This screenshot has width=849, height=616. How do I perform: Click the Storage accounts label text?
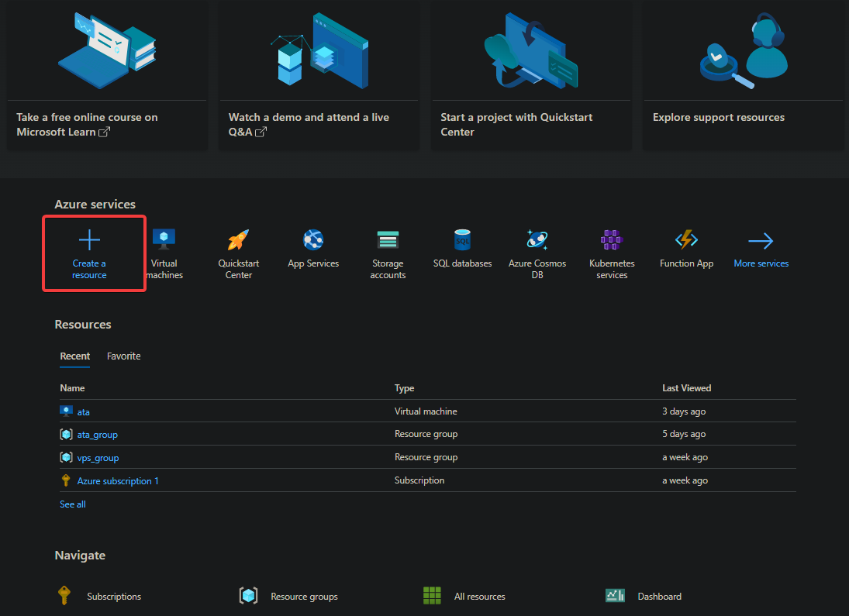tap(388, 269)
